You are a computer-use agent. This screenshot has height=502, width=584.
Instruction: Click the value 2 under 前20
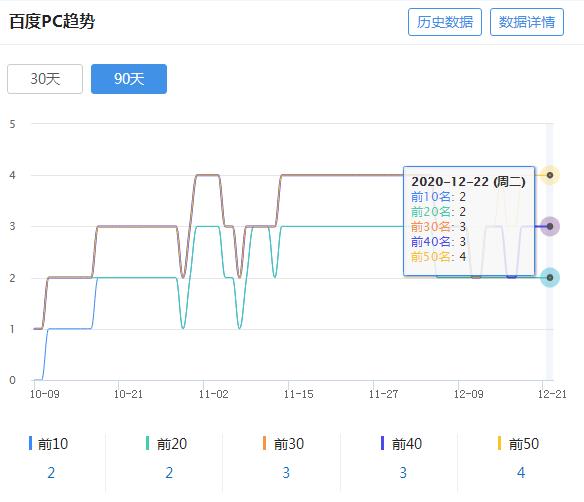169,473
